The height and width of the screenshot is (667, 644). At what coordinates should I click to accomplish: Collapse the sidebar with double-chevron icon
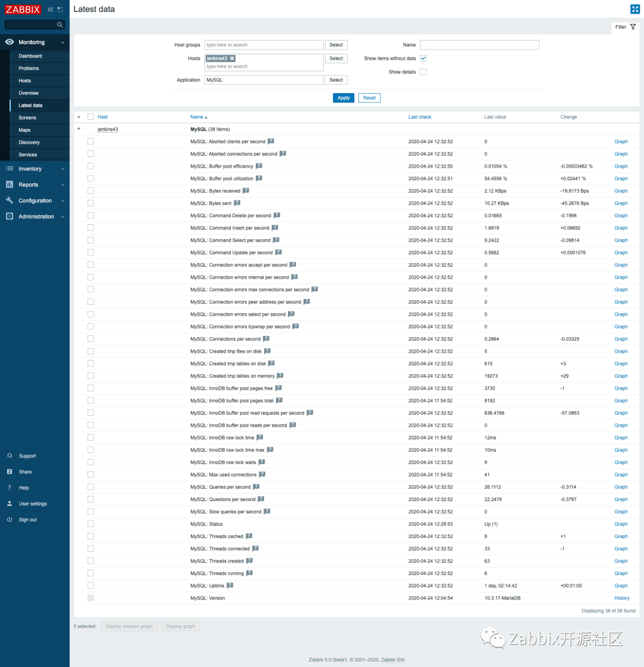(51, 10)
